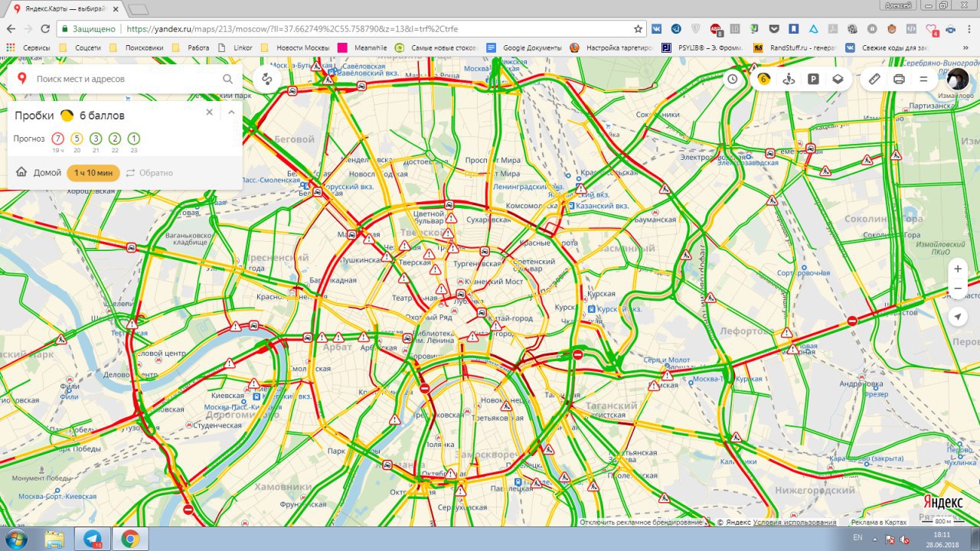This screenshot has height=551, width=980.
Task: Open the Windows Start button
Action: (x=15, y=539)
